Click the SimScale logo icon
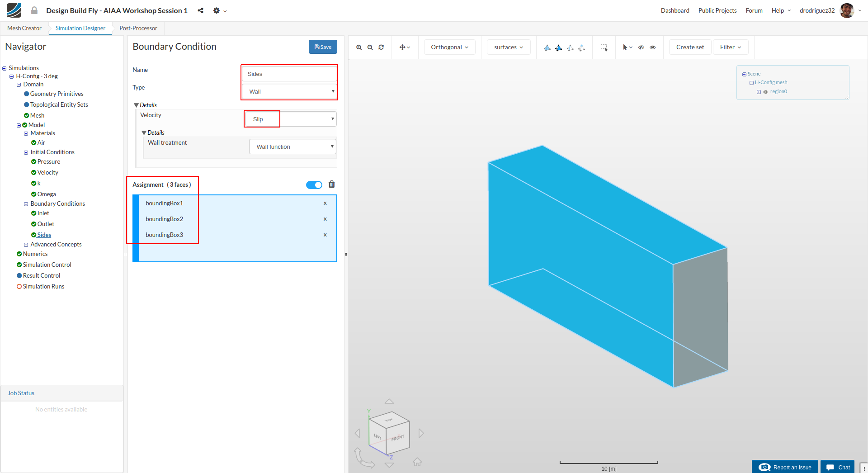Image resolution: width=868 pixels, height=473 pixels. click(14, 10)
